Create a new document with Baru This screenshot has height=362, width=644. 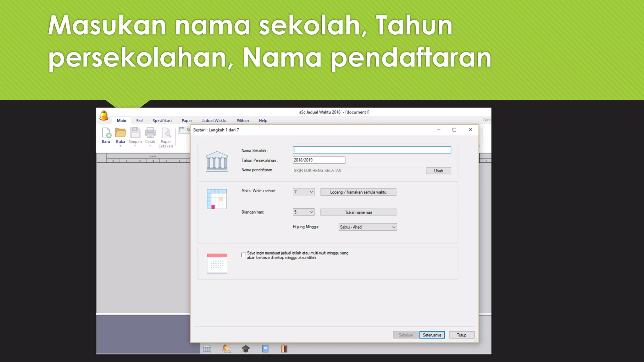point(106,135)
